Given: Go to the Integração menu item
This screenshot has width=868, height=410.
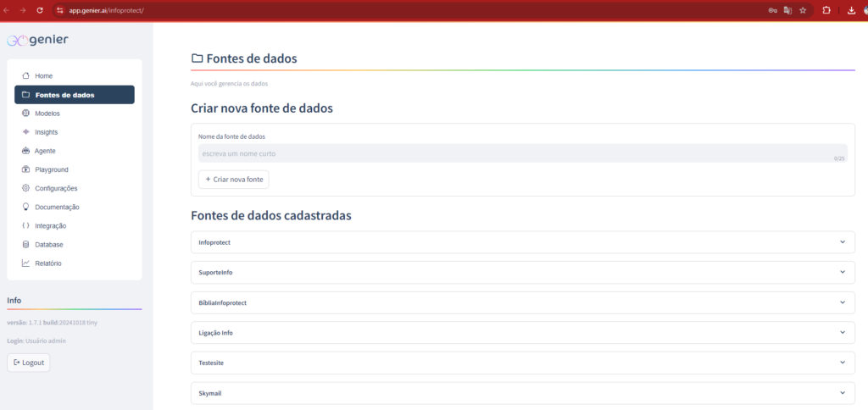Looking at the screenshot, I should [50, 226].
